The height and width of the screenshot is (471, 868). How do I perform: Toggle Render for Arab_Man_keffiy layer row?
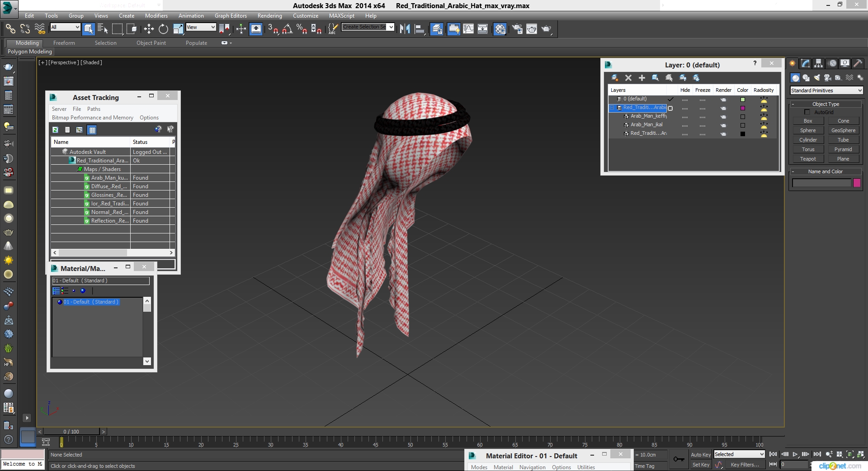[x=723, y=117]
